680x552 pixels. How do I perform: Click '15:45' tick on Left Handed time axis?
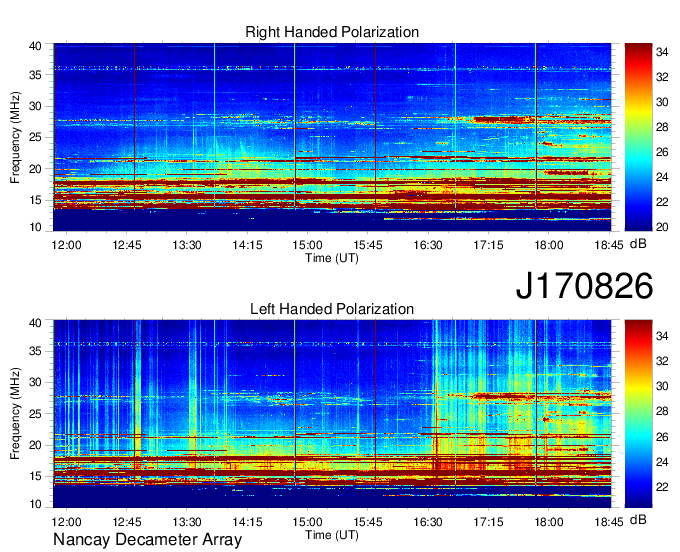pos(368,522)
